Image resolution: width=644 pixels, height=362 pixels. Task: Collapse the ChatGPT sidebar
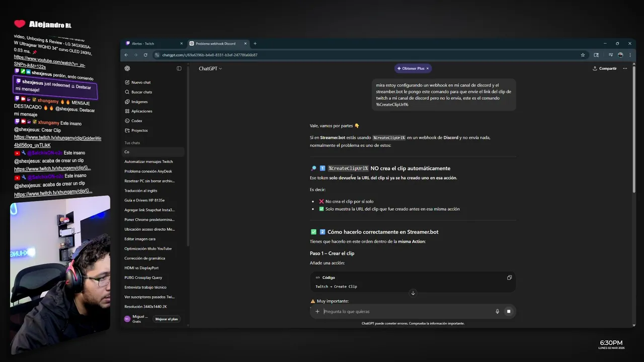click(179, 68)
